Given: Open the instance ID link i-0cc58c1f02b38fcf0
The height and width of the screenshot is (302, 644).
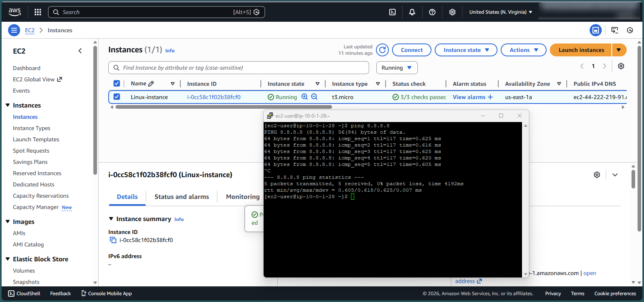Looking at the screenshot, I should tap(214, 97).
